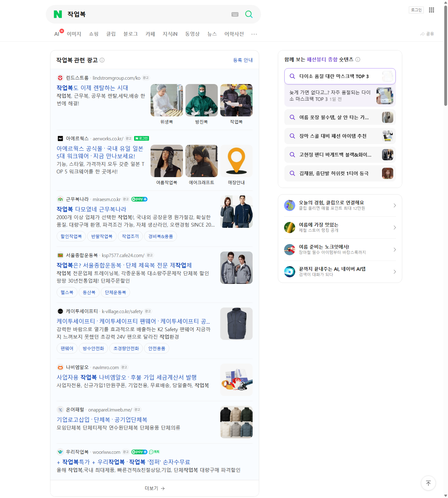The height and width of the screenshot is (498, 448).
Task: Click the 온어패럴 favicon
Action: 60,410
